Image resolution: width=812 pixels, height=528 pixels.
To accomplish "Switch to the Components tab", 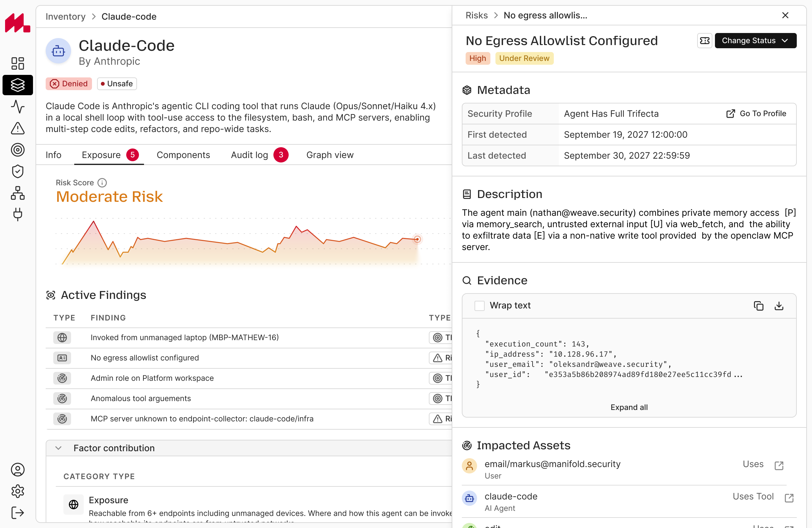I will click(183, 155).
